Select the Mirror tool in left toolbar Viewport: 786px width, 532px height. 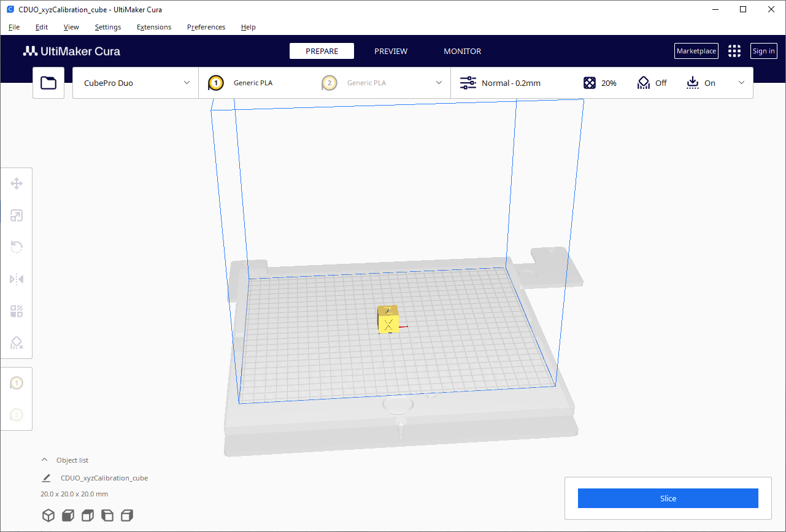pyautogui.click(x=17, y=279)
